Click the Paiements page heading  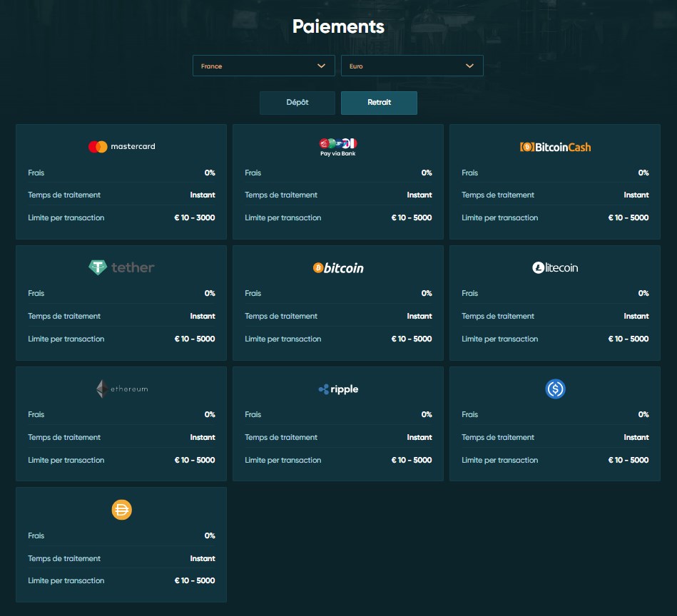pos(338,27)
